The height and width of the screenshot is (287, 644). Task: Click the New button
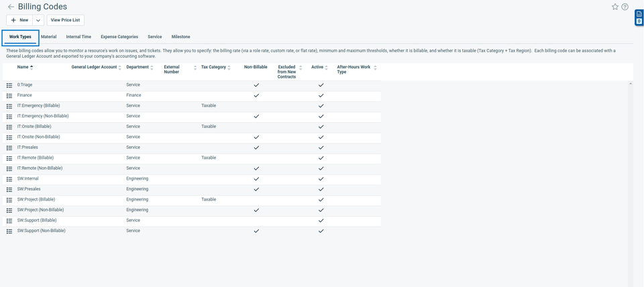click(19, 20)
